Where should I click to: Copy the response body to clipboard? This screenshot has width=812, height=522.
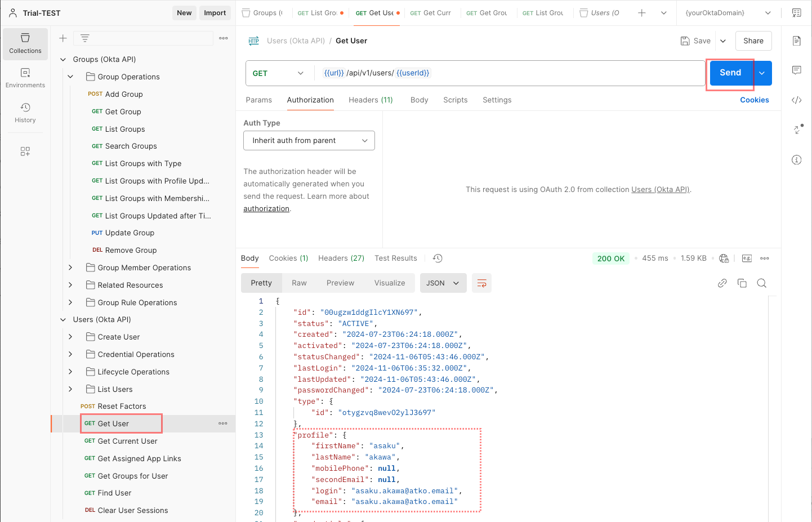(x=742, y=283)
